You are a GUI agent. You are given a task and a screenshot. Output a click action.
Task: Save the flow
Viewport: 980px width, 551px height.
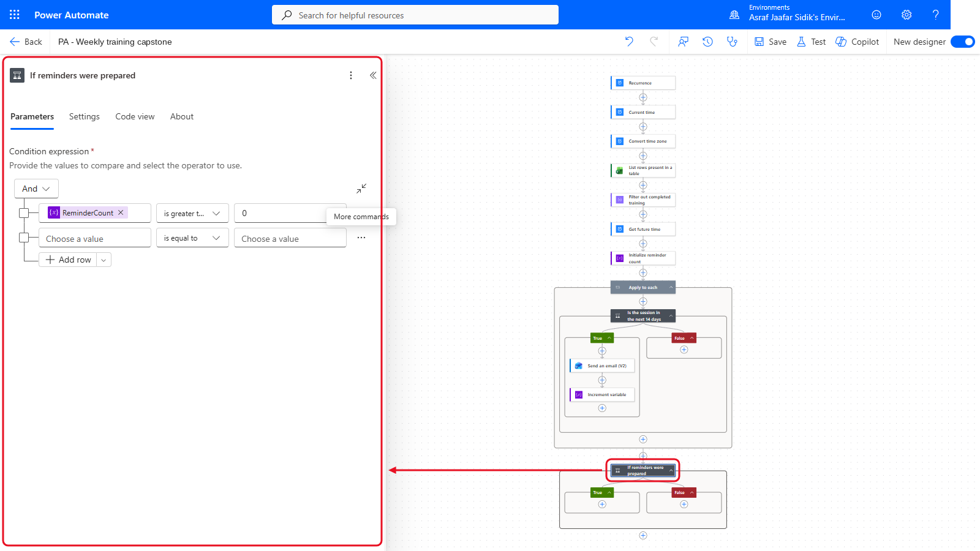pyautogui.click(x=770, y=42)
